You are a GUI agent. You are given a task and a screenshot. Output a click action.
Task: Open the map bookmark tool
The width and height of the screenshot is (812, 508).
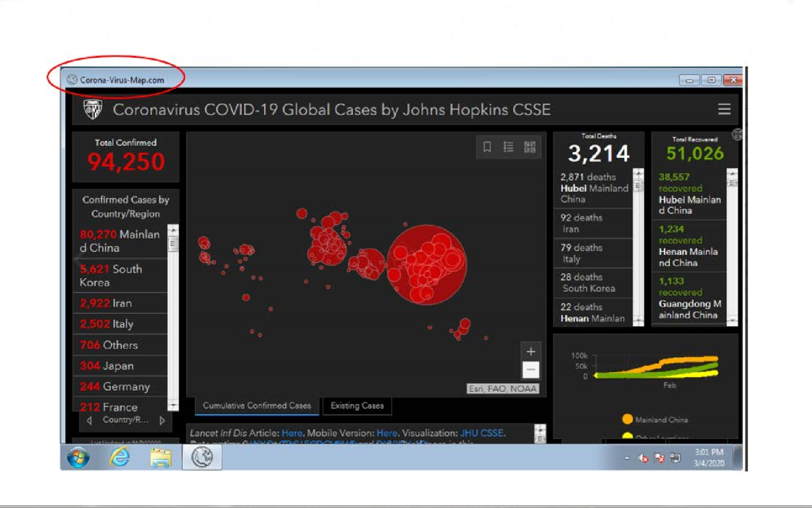487,147
